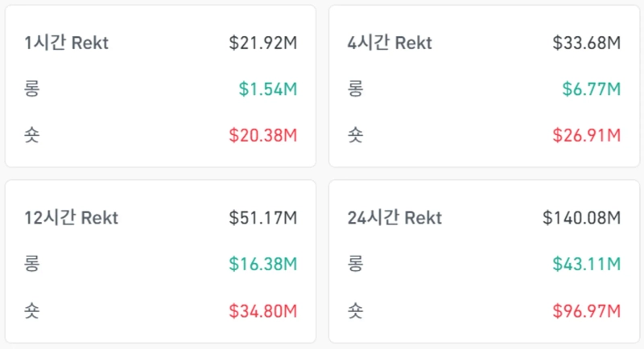Image resolution: width=644 pixels, height=349 pixels.
Task: Click the 12시간 Rekt card title
Action: coord(71,217)
